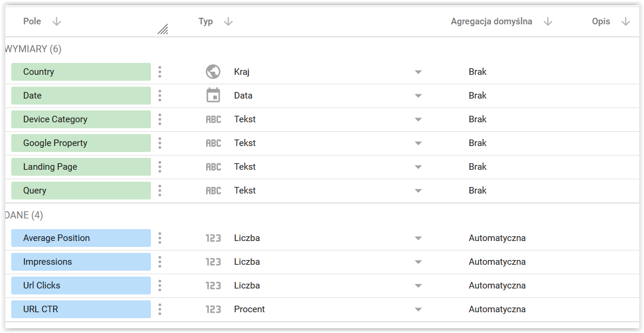This screenshot has width=644, height=333.
Task: Sort by Typ using the arrow icon
Action: pos(228,22)
